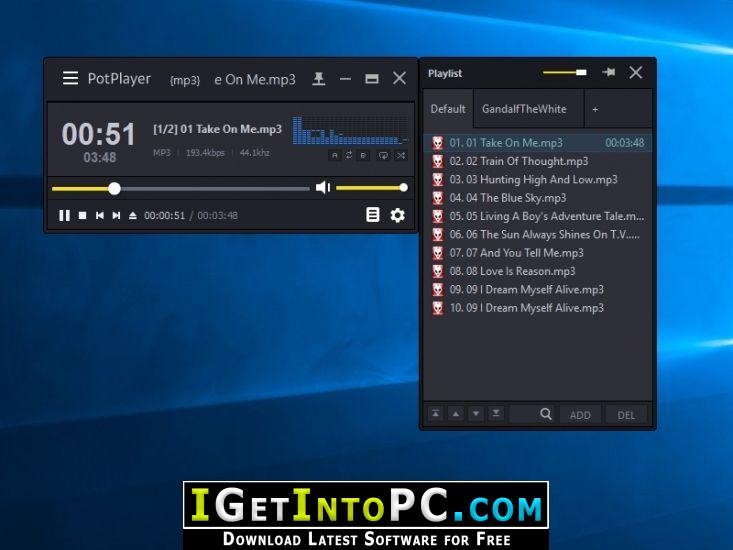This screenshot has height=550, width=733.
Task: Click the 193.4kbps bitrate info
Action: pos(205,153)
